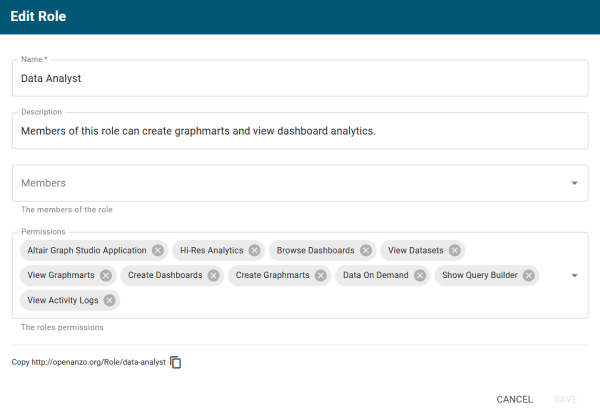Open the Permissions dropdown arrow
Viewport: 600px width, 411px height.
(x=574, y=275)
